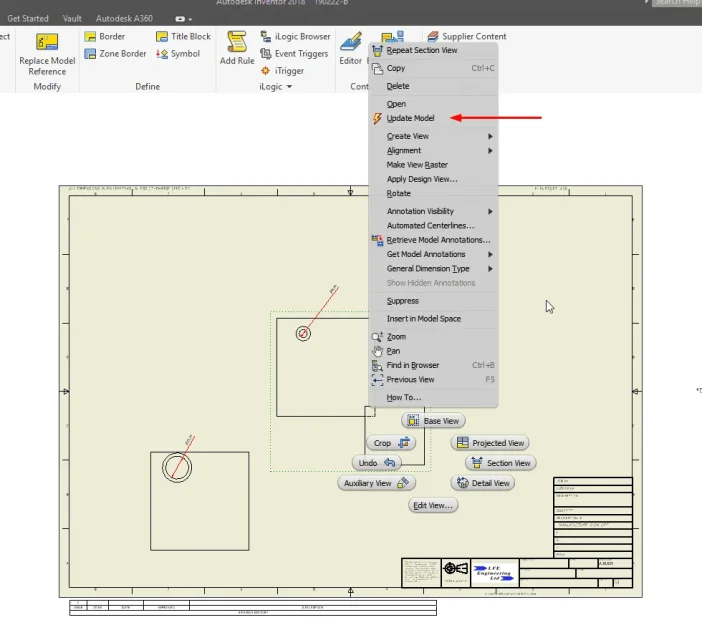Viewport: 702px width, 640px height.
Task: Click the Edit View... button
Action: tap(432, 505)
